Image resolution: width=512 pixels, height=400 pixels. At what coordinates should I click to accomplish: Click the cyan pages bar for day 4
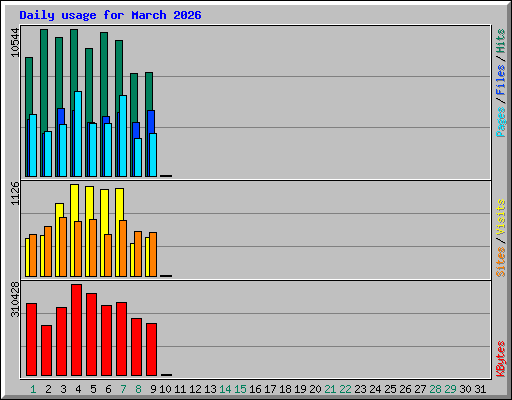(78, 134)
